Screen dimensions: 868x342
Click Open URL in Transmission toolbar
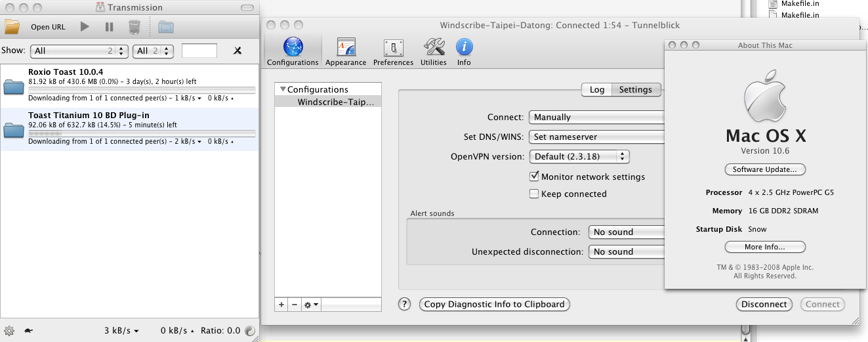pos(48,28)
